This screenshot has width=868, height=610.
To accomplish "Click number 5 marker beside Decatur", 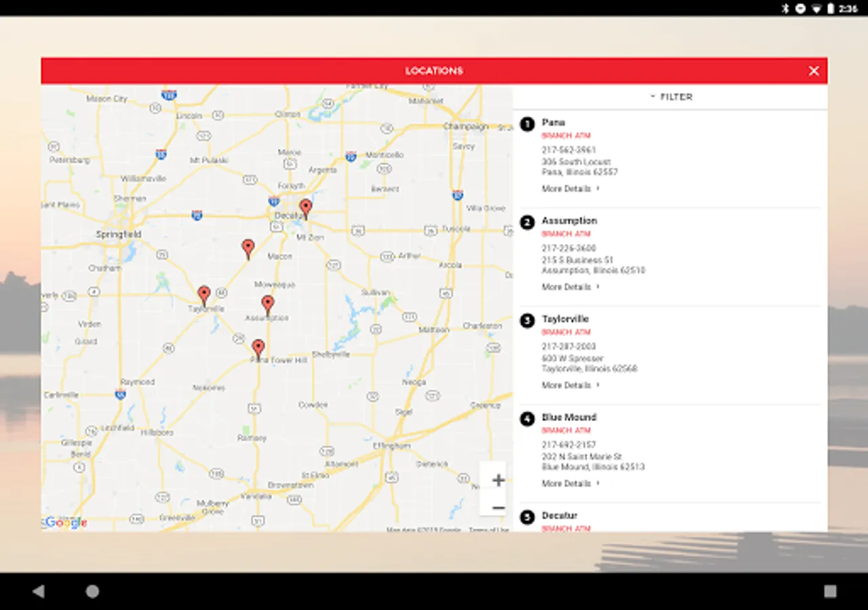I will [x=527, y=517].
